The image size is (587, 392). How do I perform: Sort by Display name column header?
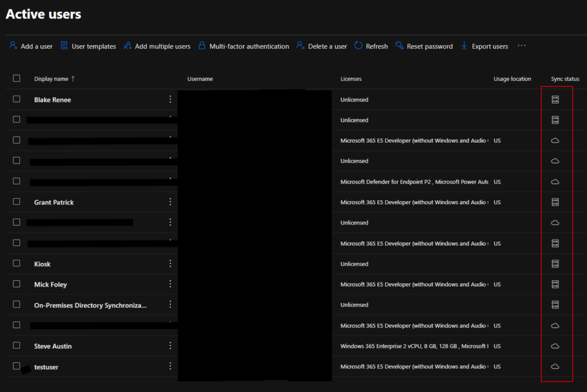pyautogui.click(x=51, y=79)
